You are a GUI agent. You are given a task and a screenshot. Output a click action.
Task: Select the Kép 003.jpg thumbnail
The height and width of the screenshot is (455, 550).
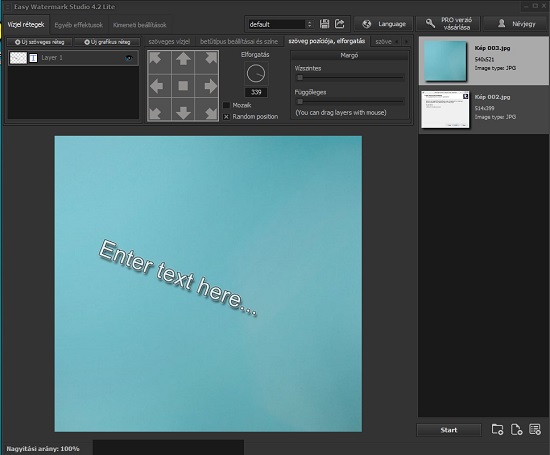pyautogui.click(x=445, y=61)
